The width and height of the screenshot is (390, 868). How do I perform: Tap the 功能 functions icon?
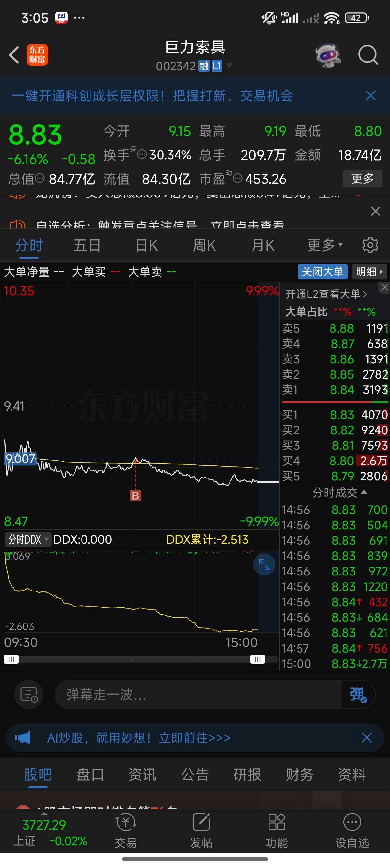pos(277,831)
